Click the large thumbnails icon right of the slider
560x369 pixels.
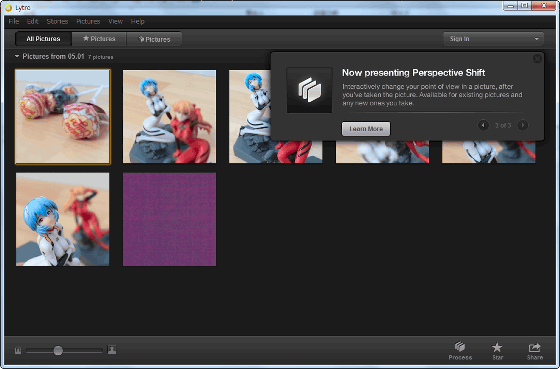[112, 350]
